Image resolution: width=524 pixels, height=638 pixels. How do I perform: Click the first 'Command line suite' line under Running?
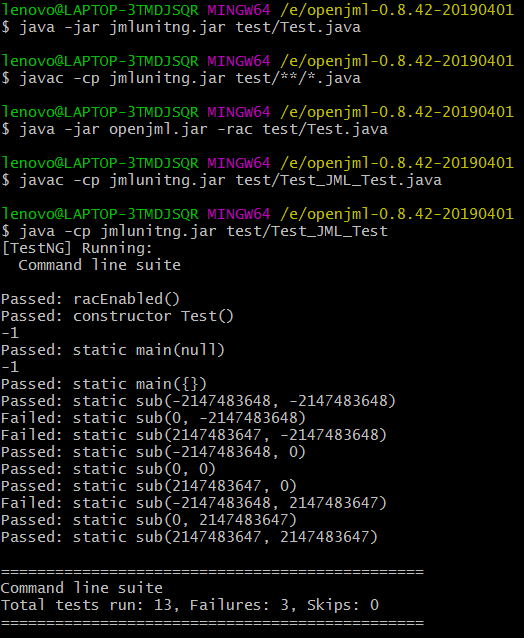(x=100, y=265)
